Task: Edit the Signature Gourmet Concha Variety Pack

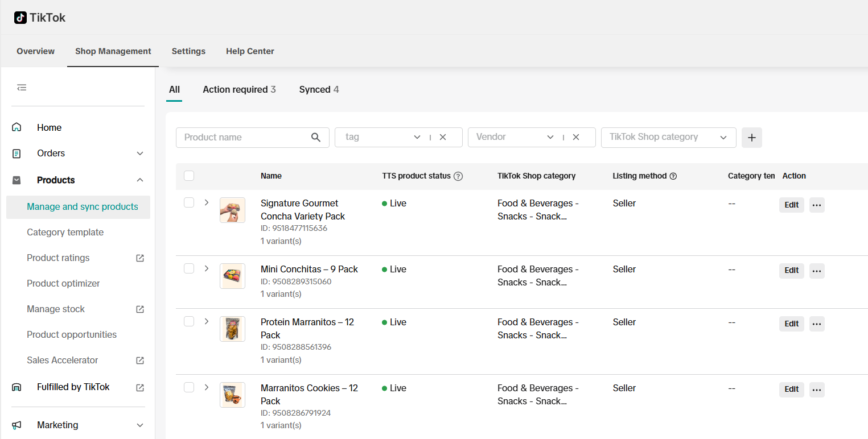Action: [792, 205]
